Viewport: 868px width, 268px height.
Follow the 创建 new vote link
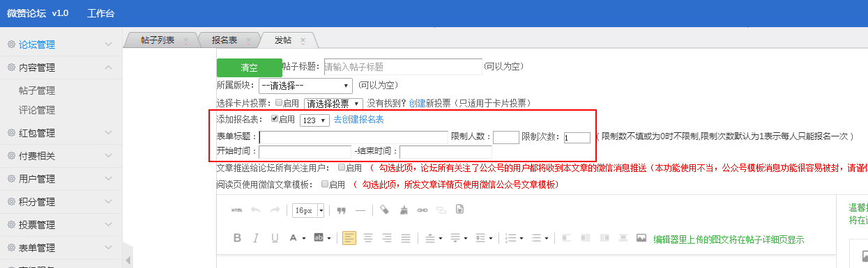417,103
